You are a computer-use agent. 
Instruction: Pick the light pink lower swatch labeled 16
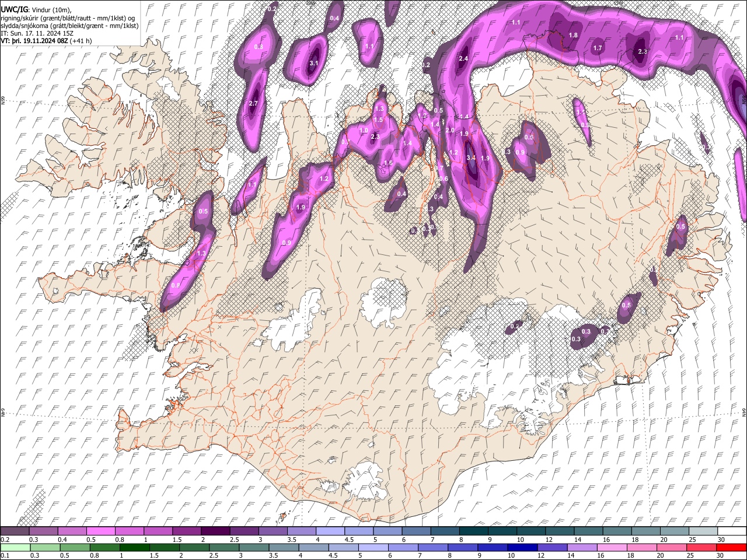612,547
